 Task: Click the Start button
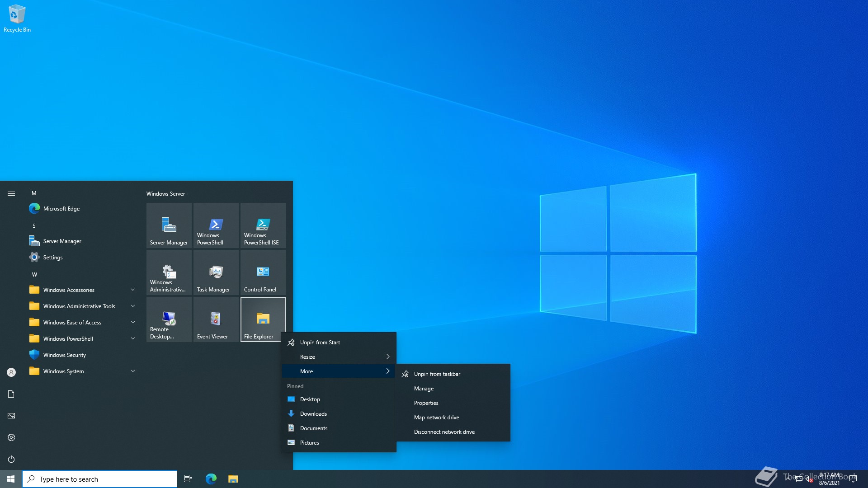coord(11,479)
